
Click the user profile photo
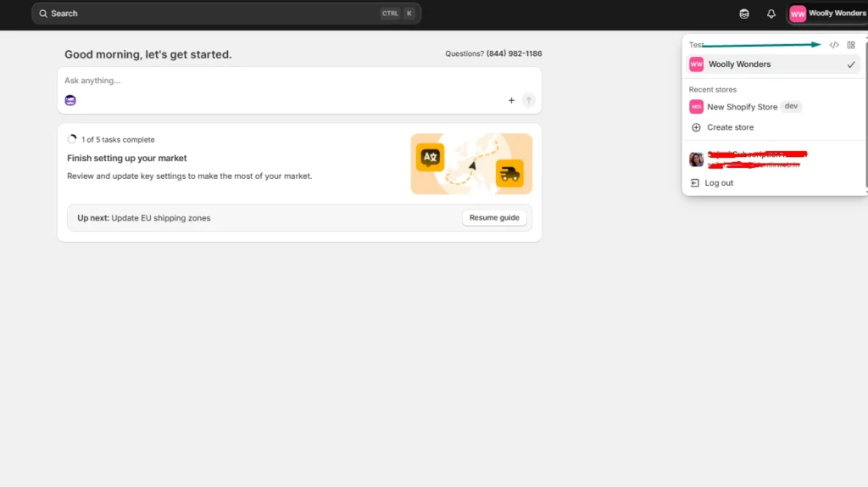(697, 160)
